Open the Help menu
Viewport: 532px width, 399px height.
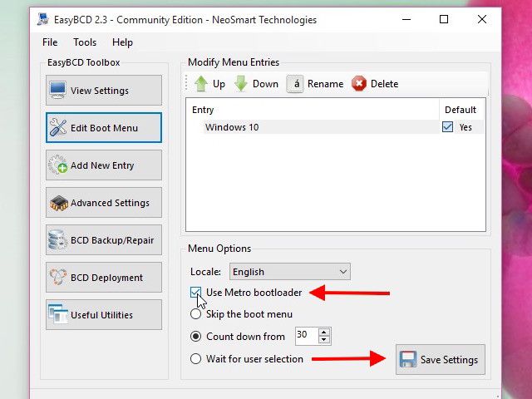tap(122, 42)
